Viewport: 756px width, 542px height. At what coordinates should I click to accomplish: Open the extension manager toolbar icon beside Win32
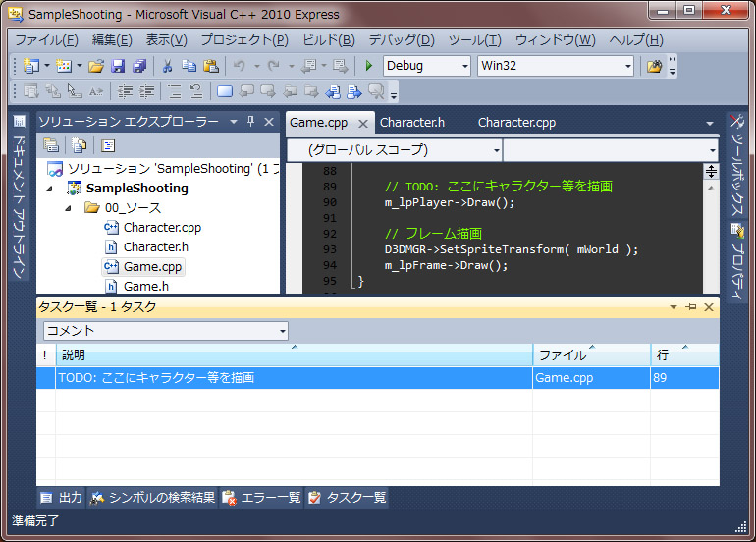coord(654,66)
